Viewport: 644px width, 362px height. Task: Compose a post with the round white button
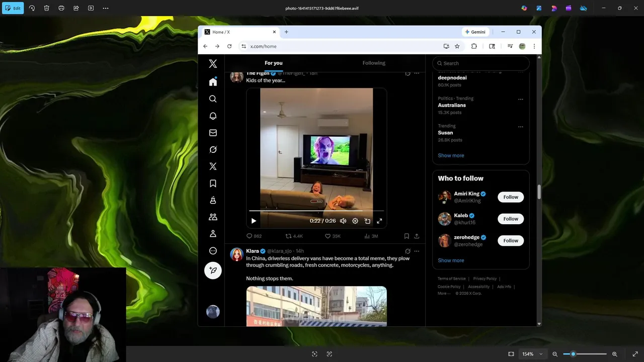tap(213, 270)
